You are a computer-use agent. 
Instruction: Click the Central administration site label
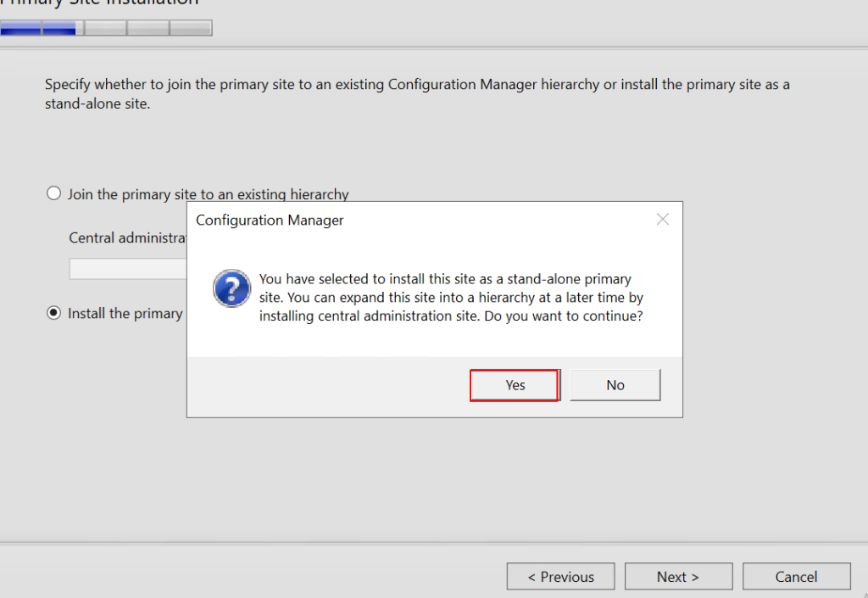[x=127, y=238]
